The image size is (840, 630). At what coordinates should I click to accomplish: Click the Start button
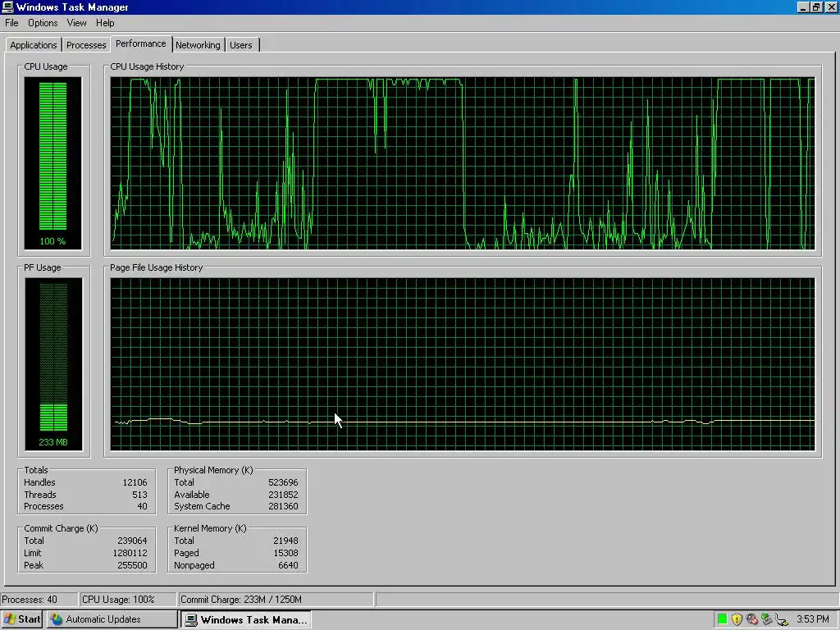[x=22, y=619]
